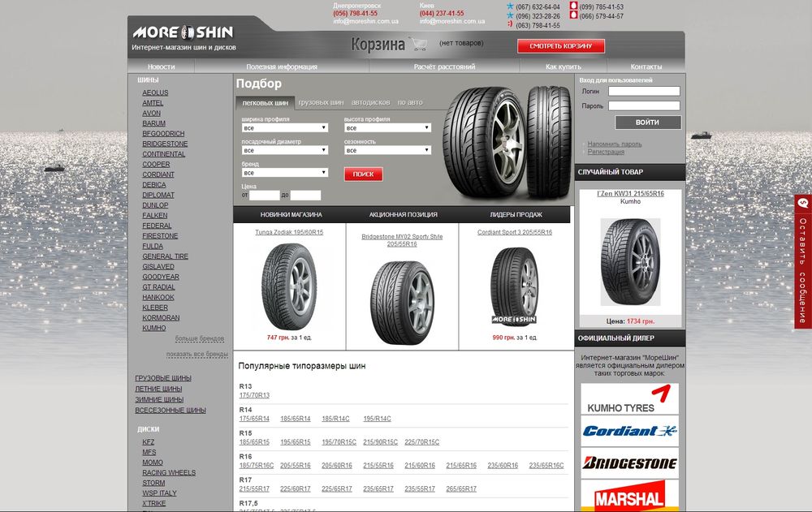Open the 265/65R17 tire size link
812x512 pixels.
pos(461,488)
